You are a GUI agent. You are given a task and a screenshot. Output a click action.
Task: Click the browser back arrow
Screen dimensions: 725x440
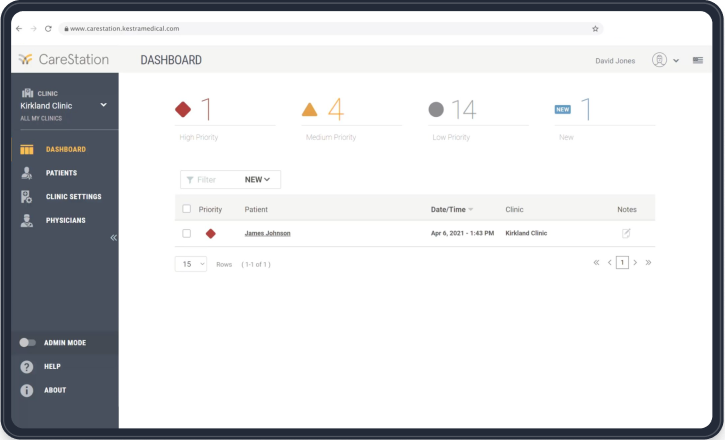(x=18, y=29)
